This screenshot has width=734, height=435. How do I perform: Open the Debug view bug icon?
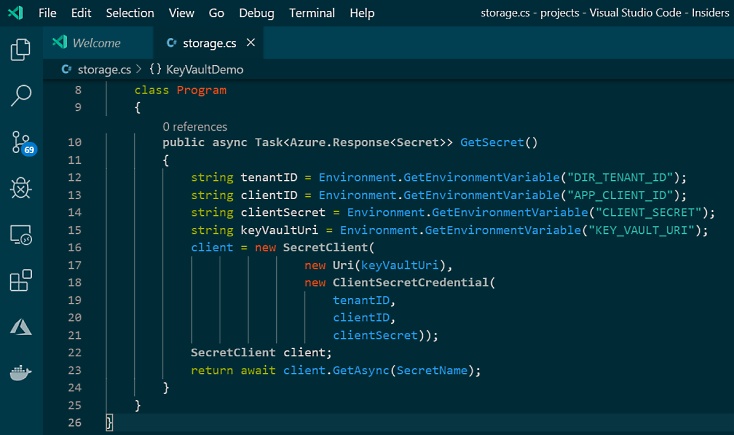click(x=20, y=188)
